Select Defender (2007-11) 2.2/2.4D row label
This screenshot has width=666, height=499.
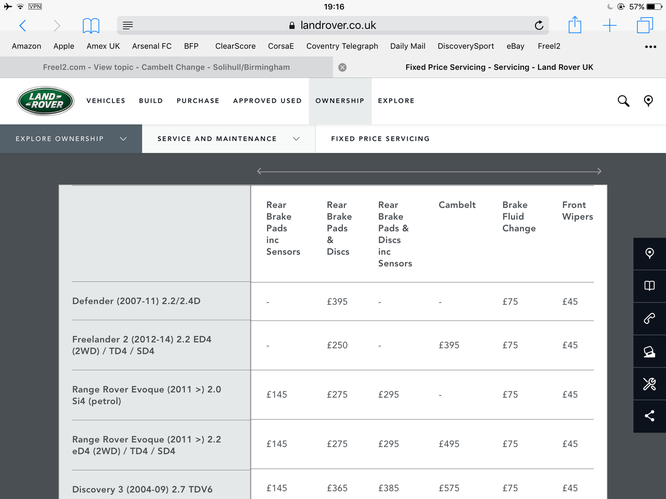click(x=136, y=301)
